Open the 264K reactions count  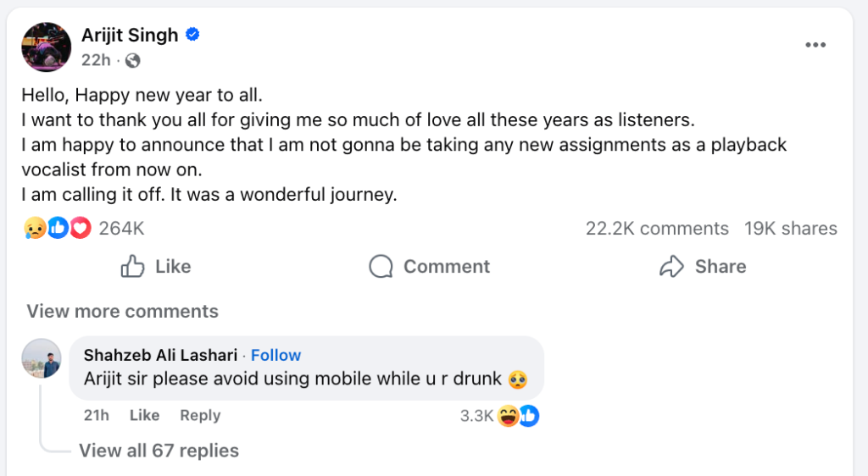coord(122,228)
